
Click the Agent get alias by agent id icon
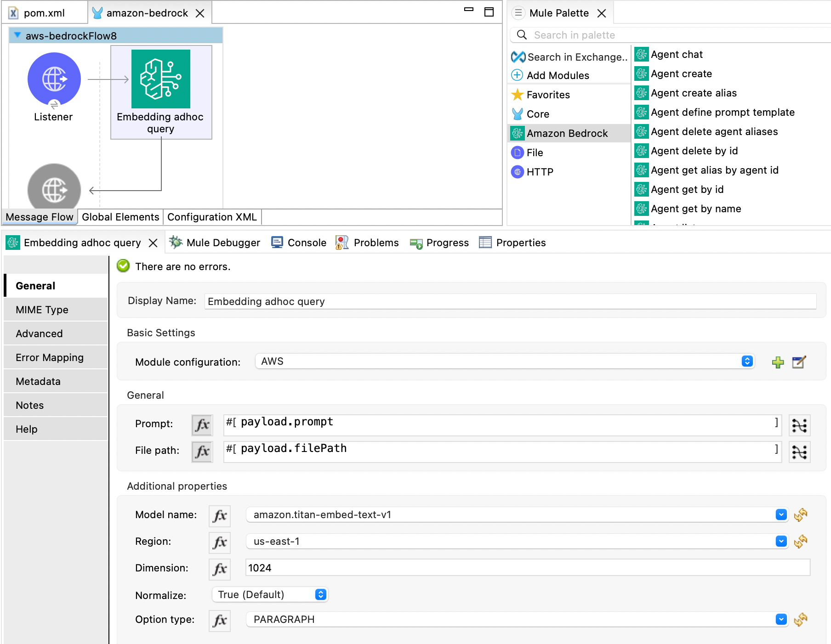[x=642, y=170]
